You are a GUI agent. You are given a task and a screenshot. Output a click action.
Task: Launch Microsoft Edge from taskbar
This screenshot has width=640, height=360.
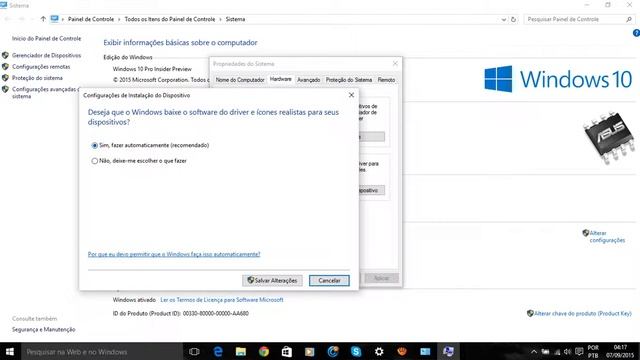(218, 351)
